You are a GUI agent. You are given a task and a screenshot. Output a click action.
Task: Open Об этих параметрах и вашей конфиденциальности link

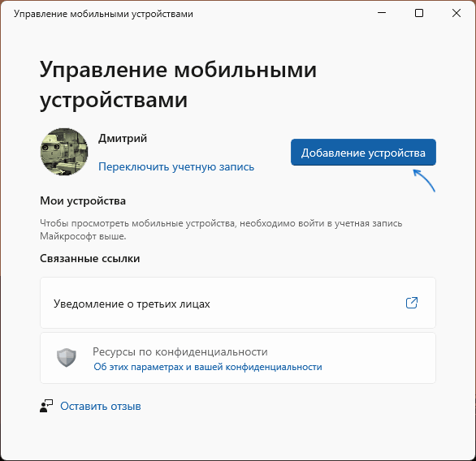coord(208,367)
